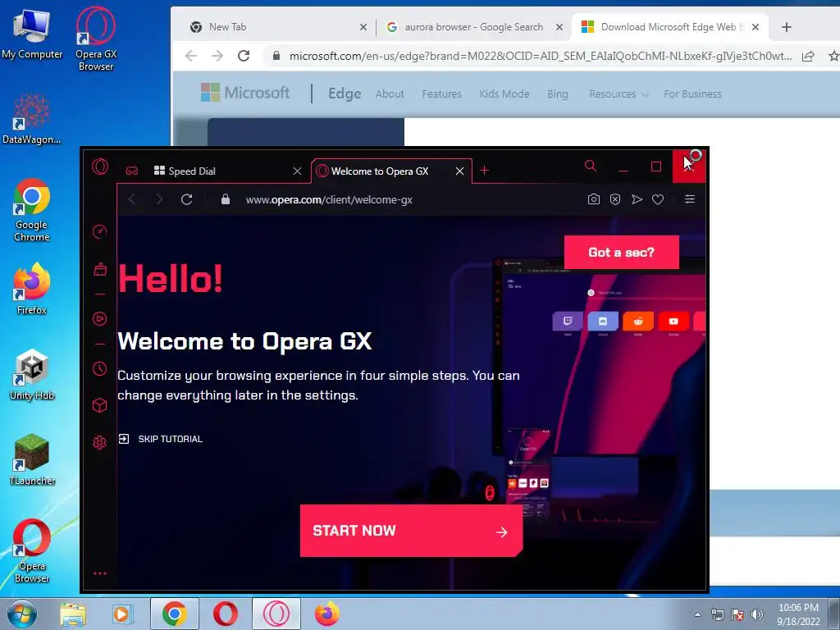This screenshot has height=630, width=840.
Task: Close aurora browser search tab in Chrome
Action: tap(559, 27)
